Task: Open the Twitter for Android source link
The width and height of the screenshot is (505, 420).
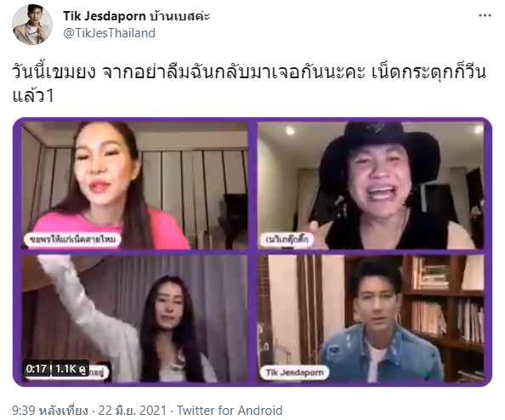Action: click(x=230, y=411)
